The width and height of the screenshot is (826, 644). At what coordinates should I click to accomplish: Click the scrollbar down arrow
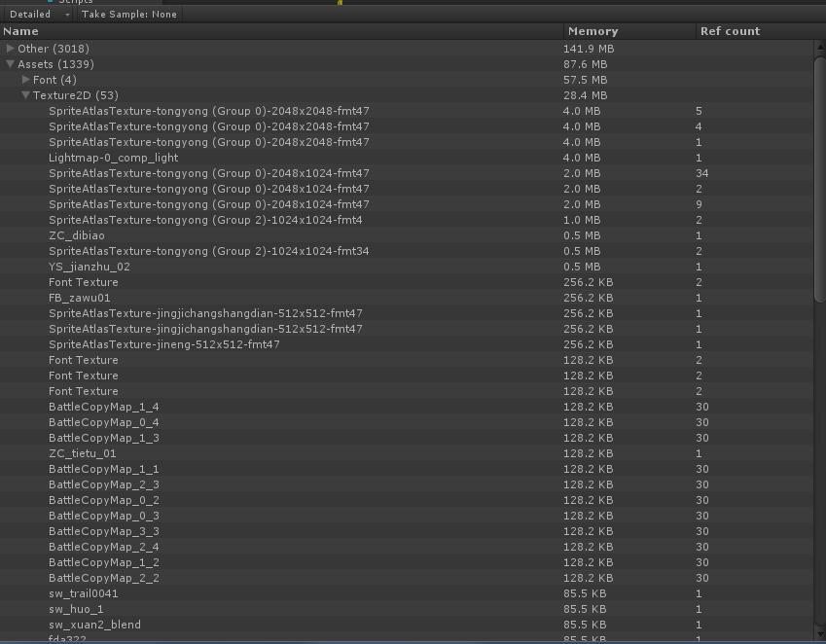[x=820, y=634]
